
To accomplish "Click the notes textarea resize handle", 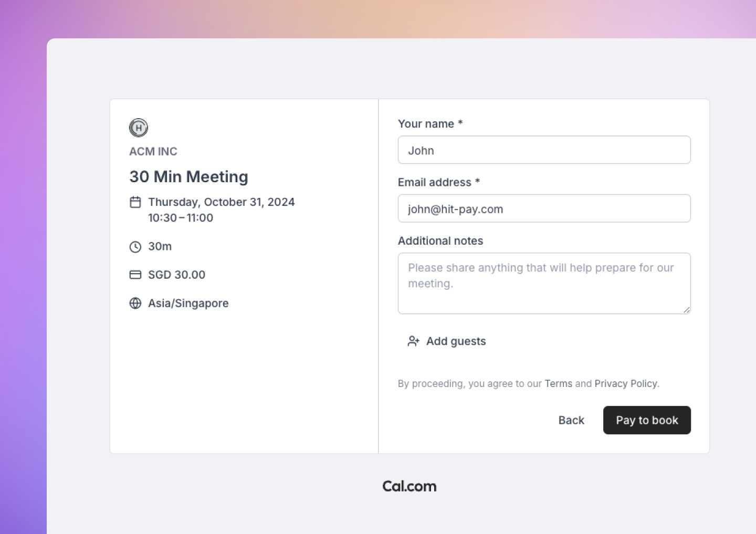I will click(x=687, y=310).
